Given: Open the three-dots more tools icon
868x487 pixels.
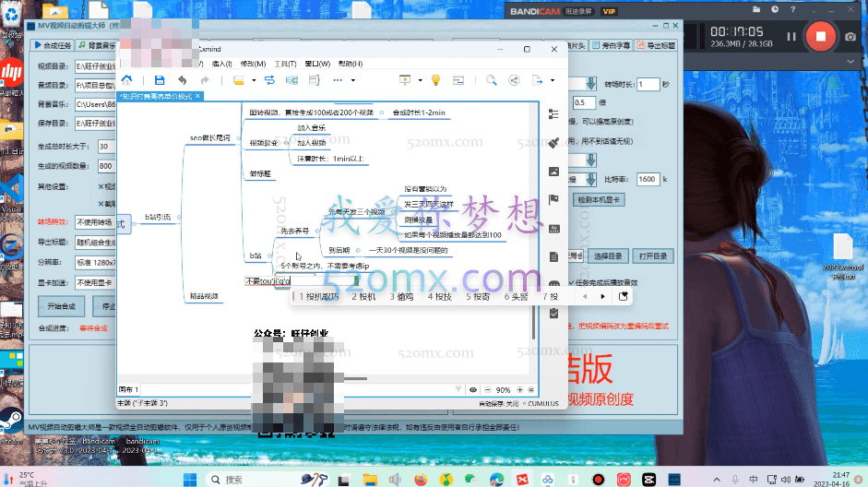Looking at the screenshot, I should (x=338, y=80).
